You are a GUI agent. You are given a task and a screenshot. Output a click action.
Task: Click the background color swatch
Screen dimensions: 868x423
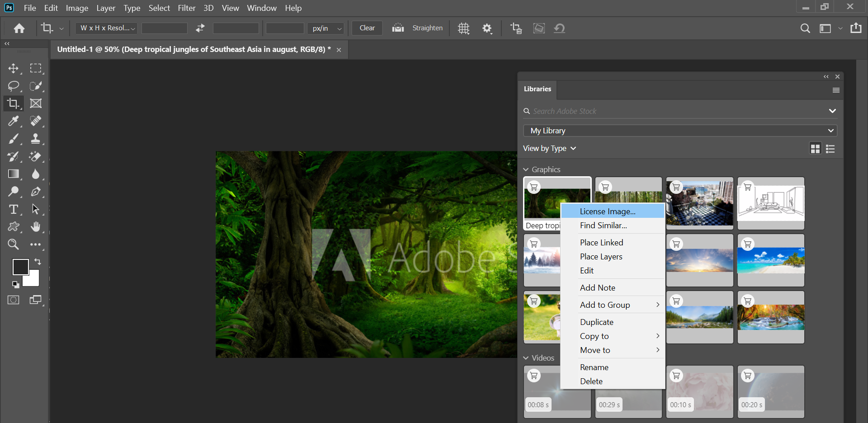[33, 280]
